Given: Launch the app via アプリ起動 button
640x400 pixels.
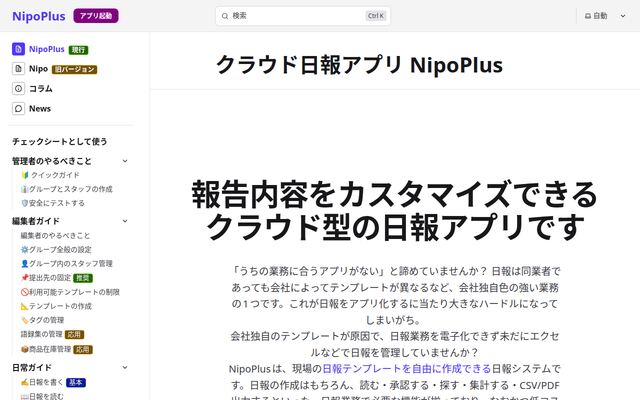Looking at the screenshot, I should coord(96,16).
